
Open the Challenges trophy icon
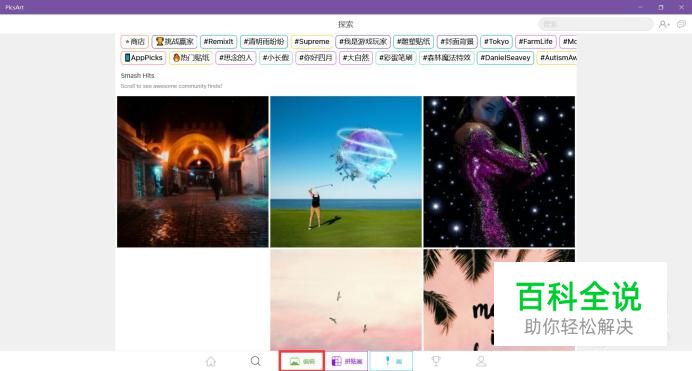coord(436,361)
